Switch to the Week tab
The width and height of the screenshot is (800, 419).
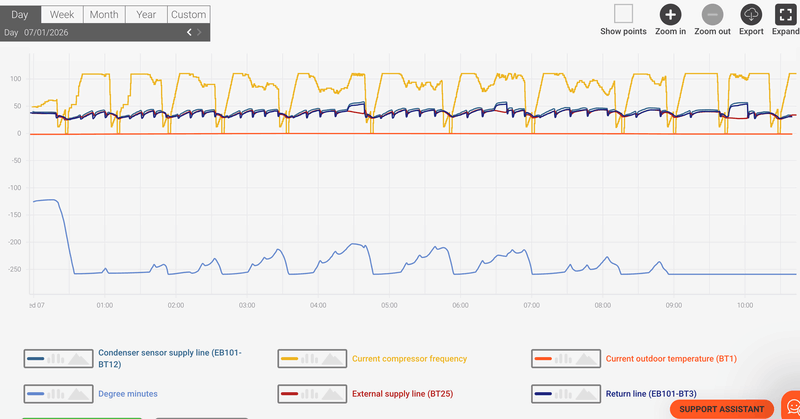[62, 14]
